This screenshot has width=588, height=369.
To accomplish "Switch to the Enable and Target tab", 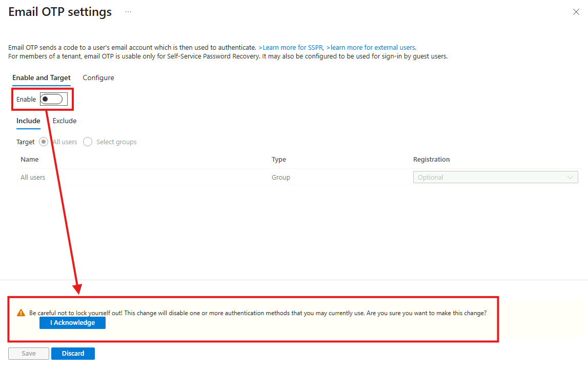I will (x=41, y=77).
